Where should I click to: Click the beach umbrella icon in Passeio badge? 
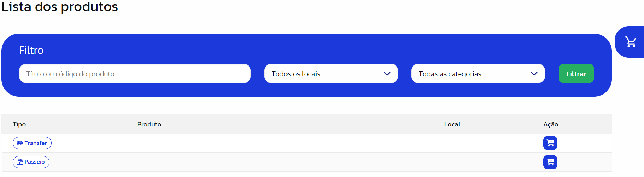tap(20, 162)
